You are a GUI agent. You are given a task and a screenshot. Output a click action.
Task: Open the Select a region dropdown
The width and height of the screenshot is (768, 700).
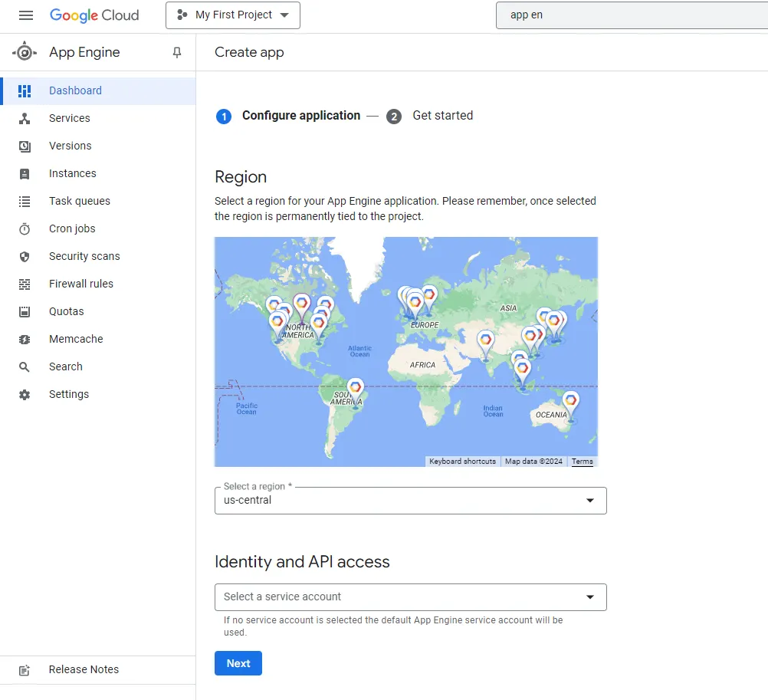[411, 500]
